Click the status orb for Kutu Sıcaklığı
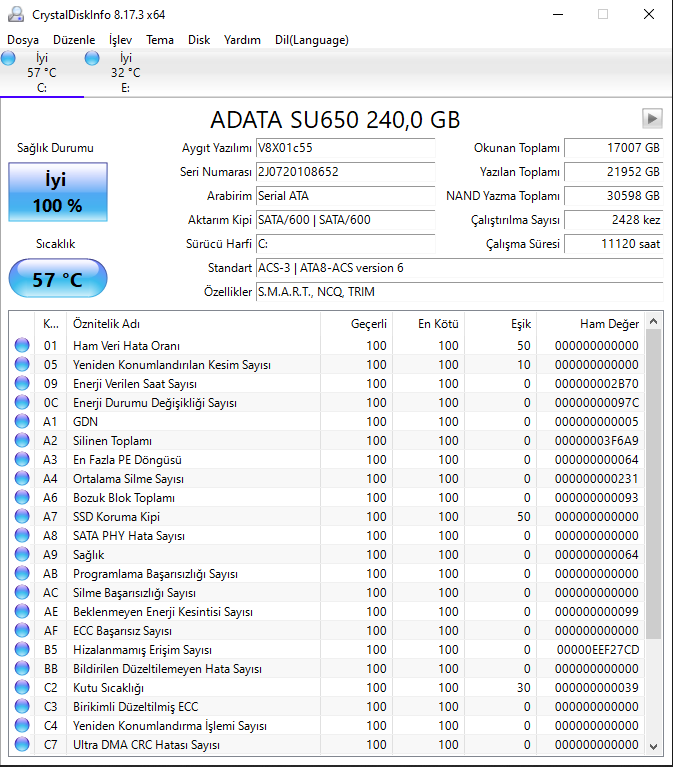This screenshot has width=673, height=767. tap(22, 687)
